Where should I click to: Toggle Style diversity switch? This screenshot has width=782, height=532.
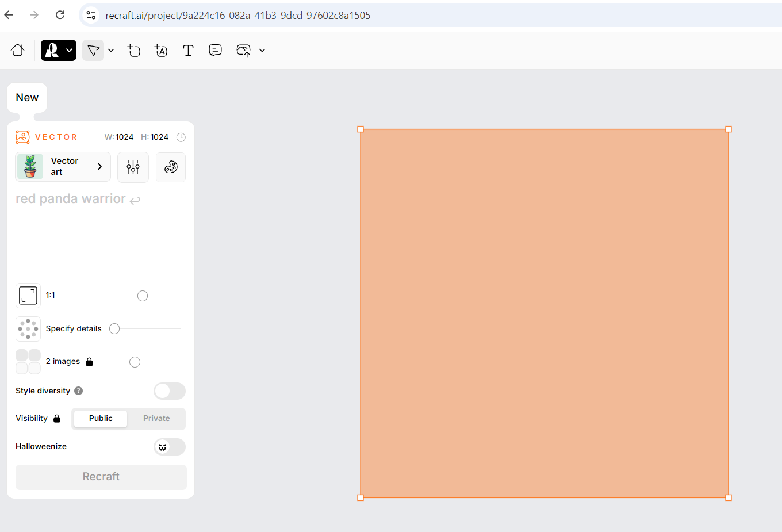pyautogui.click(x=170, y=391)
